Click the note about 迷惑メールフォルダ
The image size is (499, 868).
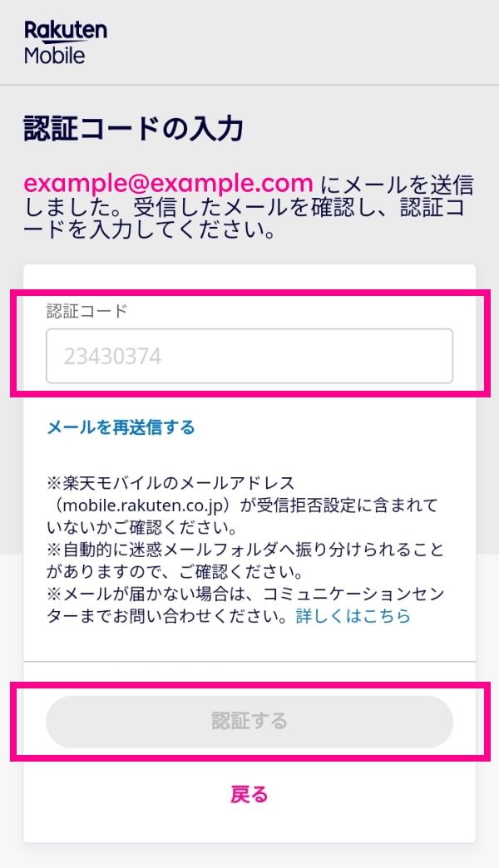coord(245,560)
